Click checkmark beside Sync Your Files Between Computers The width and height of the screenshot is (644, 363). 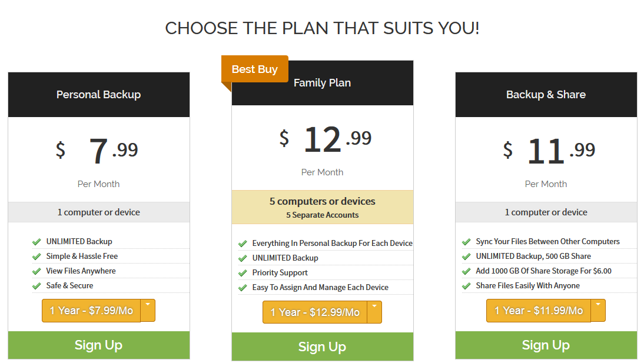pos(466,242)
